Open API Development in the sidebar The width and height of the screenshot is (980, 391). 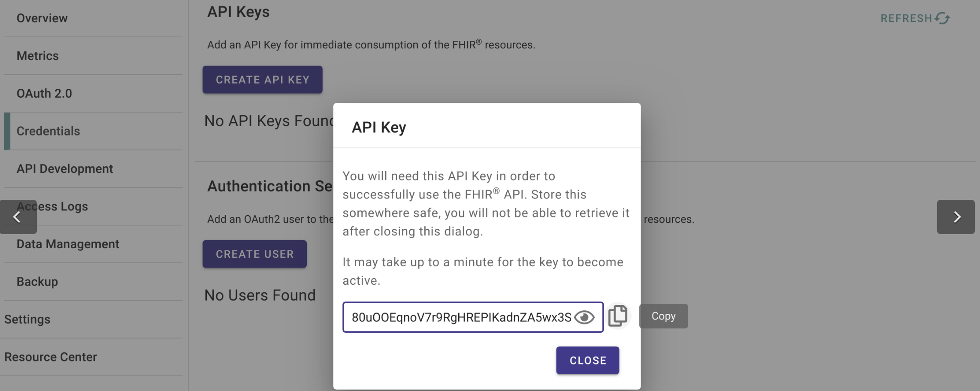pos(65,169)
